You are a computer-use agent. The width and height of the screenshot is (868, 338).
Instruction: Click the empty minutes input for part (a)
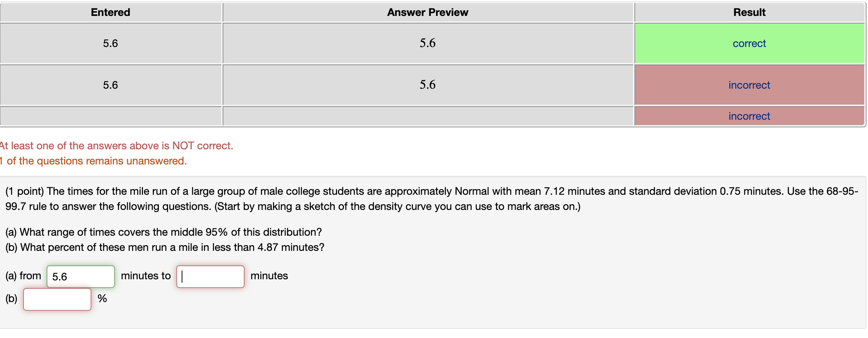[210, 276]
